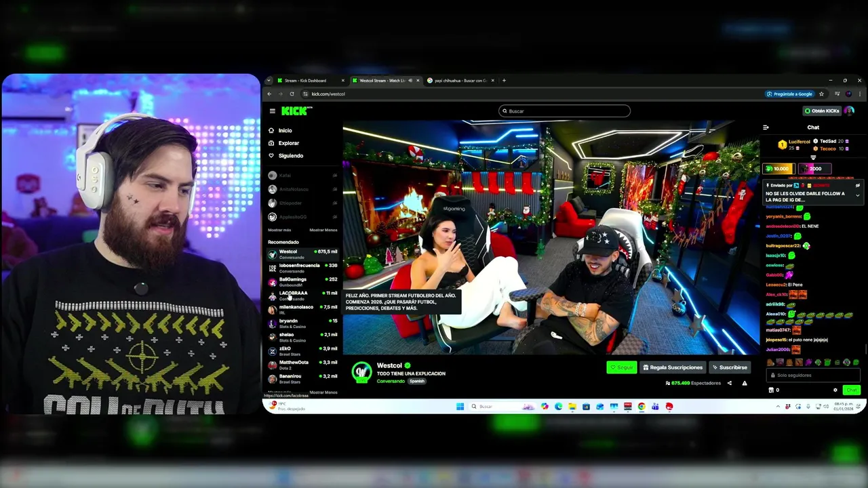Click the green Seguir button

(621, 367)
